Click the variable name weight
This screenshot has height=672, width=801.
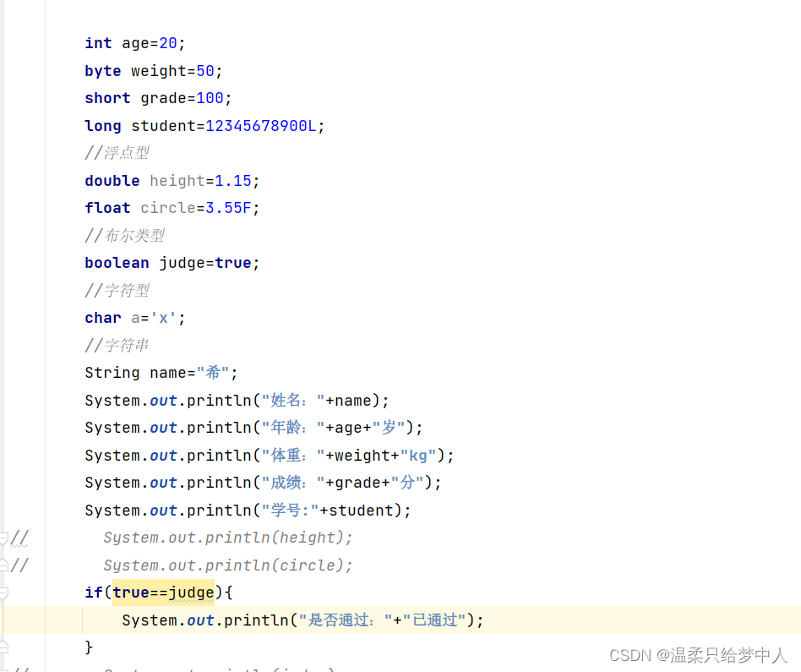point(158,70)
